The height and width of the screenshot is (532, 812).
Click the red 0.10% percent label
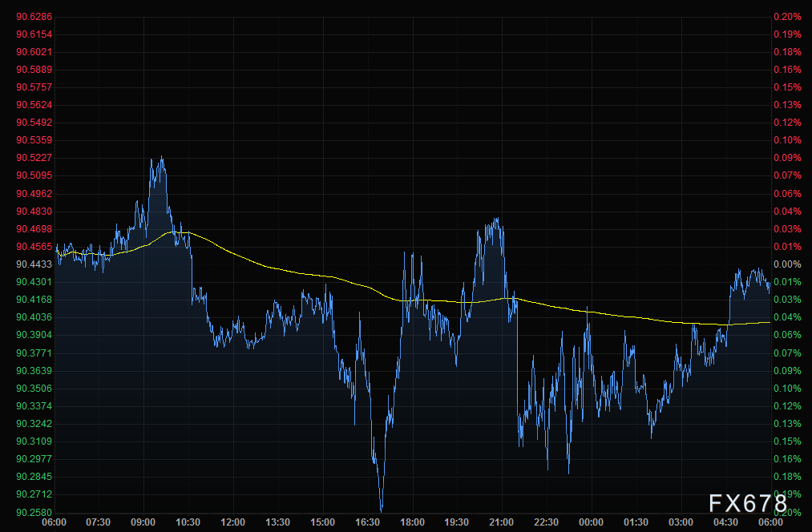pos(787,139)
